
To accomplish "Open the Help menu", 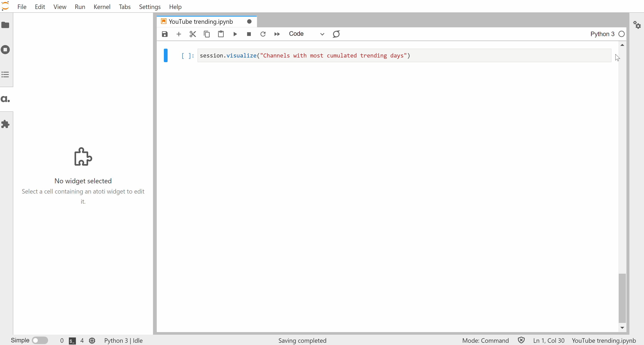I will (175, 7).
